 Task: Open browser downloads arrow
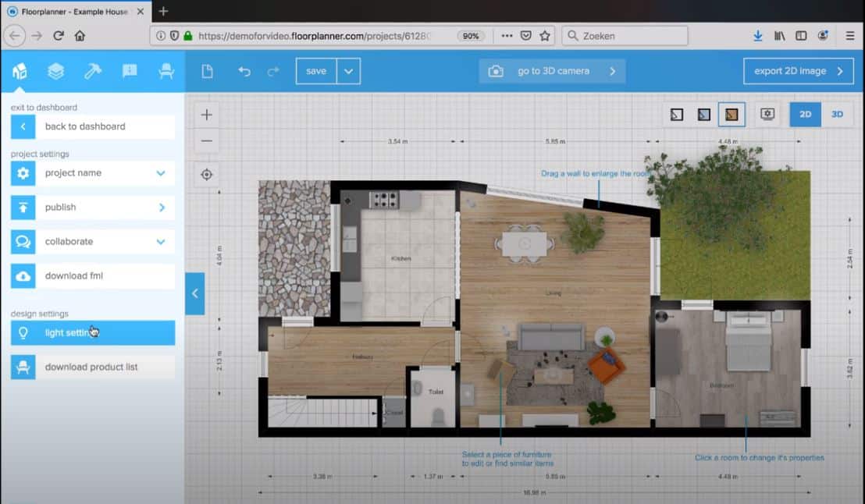(758, 36)
